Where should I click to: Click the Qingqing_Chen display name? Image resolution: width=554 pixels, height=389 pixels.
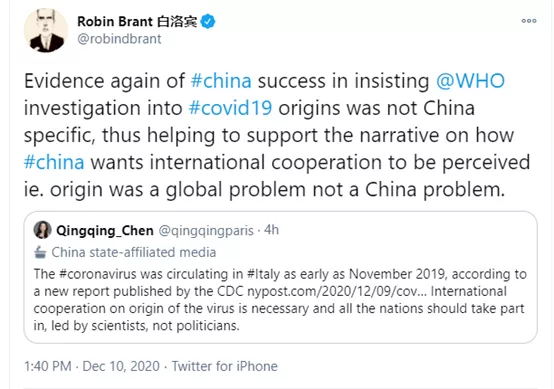(x=105, y=231)
